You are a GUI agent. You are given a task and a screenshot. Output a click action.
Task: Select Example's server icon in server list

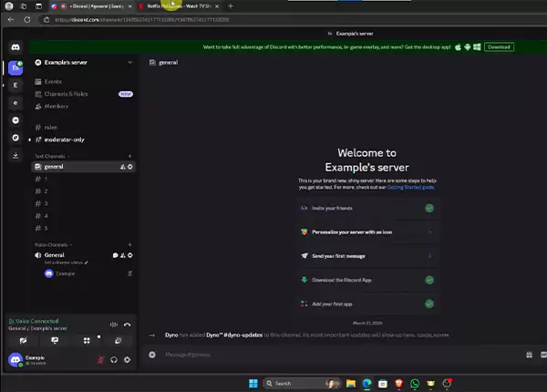click(x=15, y=67)
